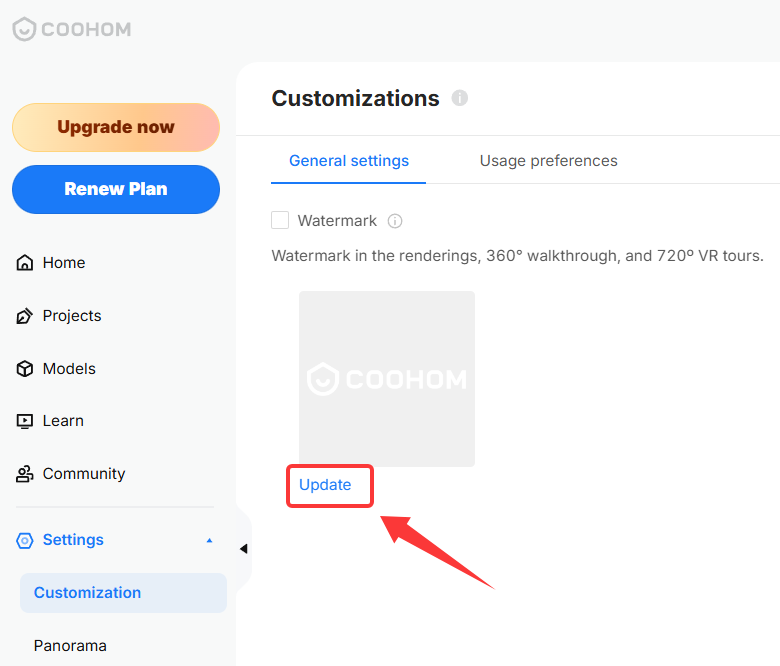Click the Learn video icon
The height and width of the screenshot is (666, 780).
coord(25,421)
